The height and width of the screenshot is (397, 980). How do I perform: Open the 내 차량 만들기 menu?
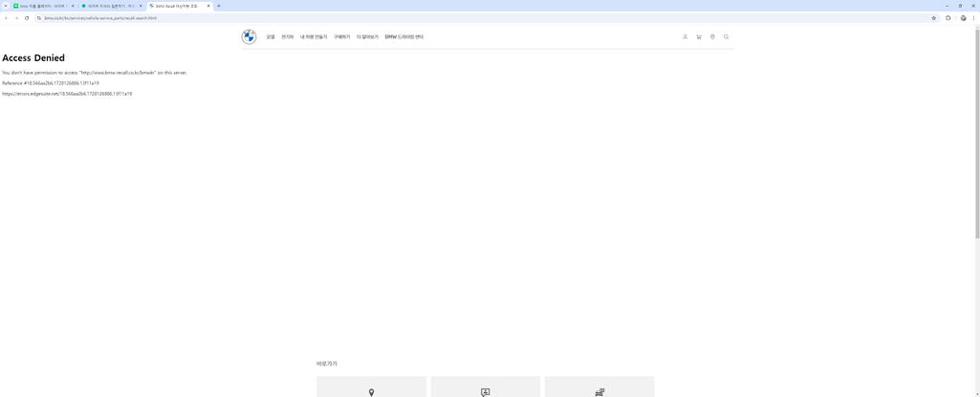[x=314, y=37]
